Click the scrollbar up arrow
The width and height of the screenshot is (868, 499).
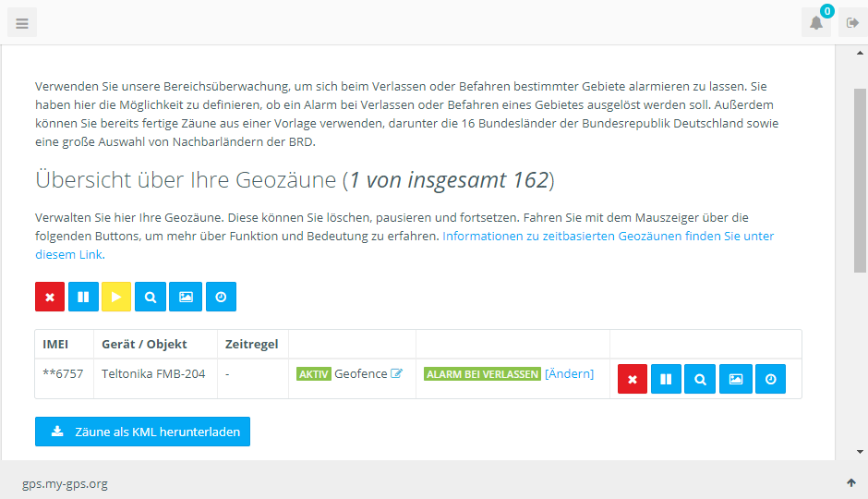(860, 54)
